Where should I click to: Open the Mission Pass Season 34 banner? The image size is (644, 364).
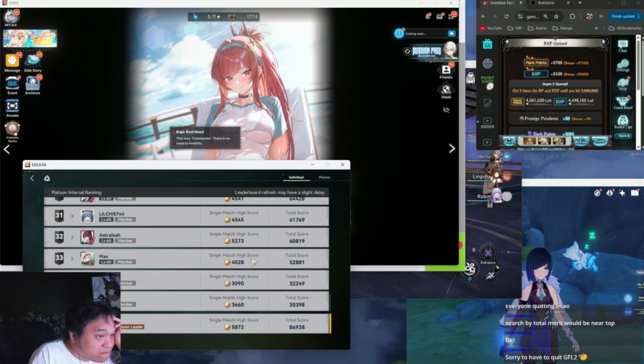click(x=435, y=52)
